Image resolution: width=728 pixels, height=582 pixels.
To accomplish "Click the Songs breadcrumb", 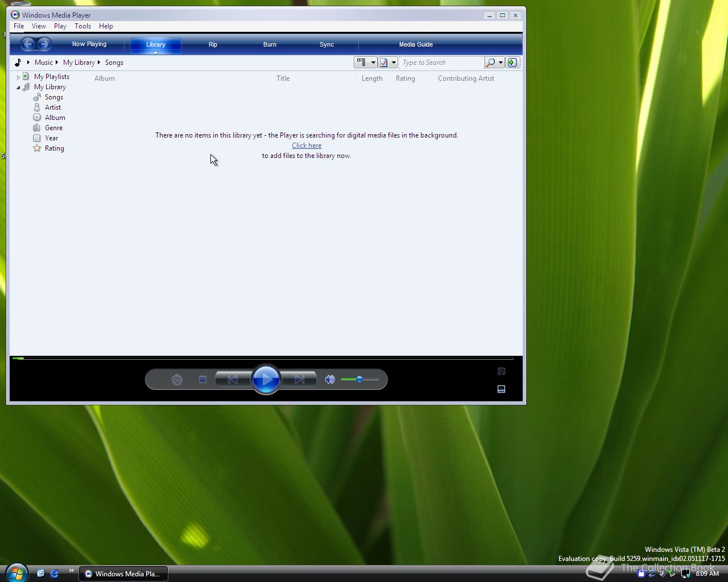I will point(114,63).
